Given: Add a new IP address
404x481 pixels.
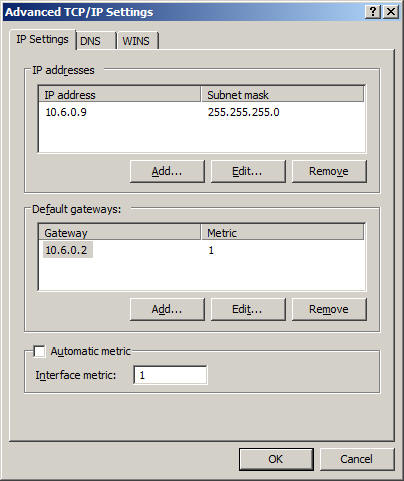Looking at the screenshot, I should click(167, 171).
